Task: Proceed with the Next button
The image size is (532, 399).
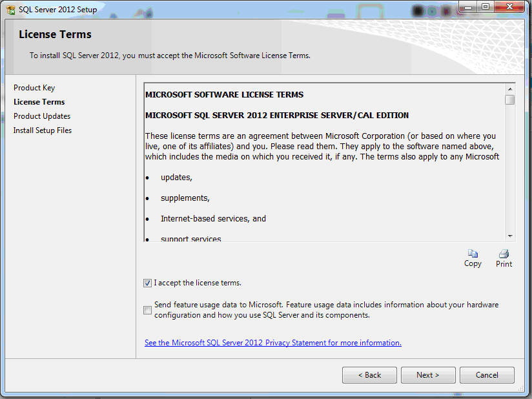Action: click(x=428, y=375)
